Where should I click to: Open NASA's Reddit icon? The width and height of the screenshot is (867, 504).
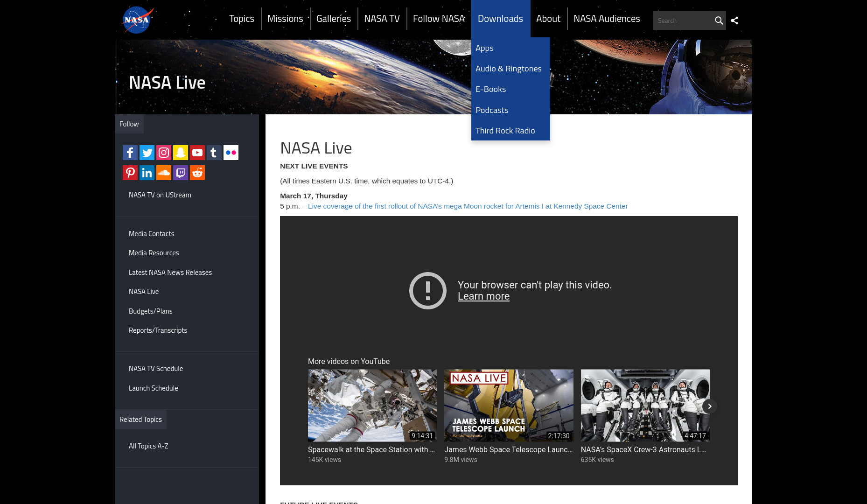coord(197,173)
